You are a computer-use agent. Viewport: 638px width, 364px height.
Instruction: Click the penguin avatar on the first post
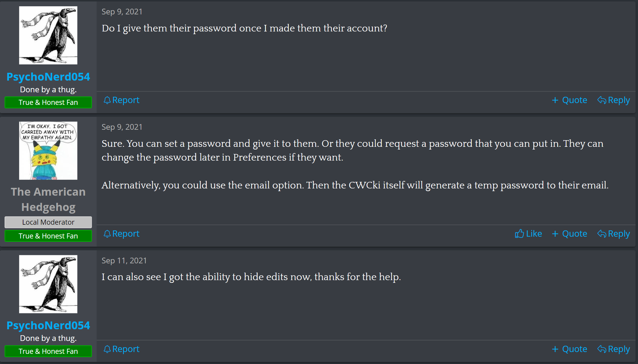tap(48, 35)
